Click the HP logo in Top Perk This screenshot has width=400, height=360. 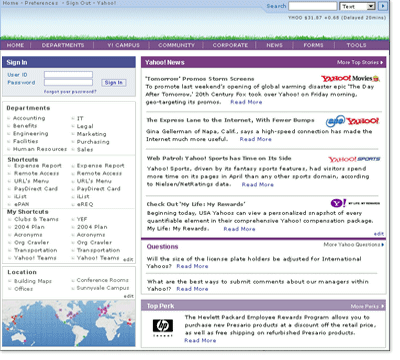pyautogui.click(x=163, y=327)
